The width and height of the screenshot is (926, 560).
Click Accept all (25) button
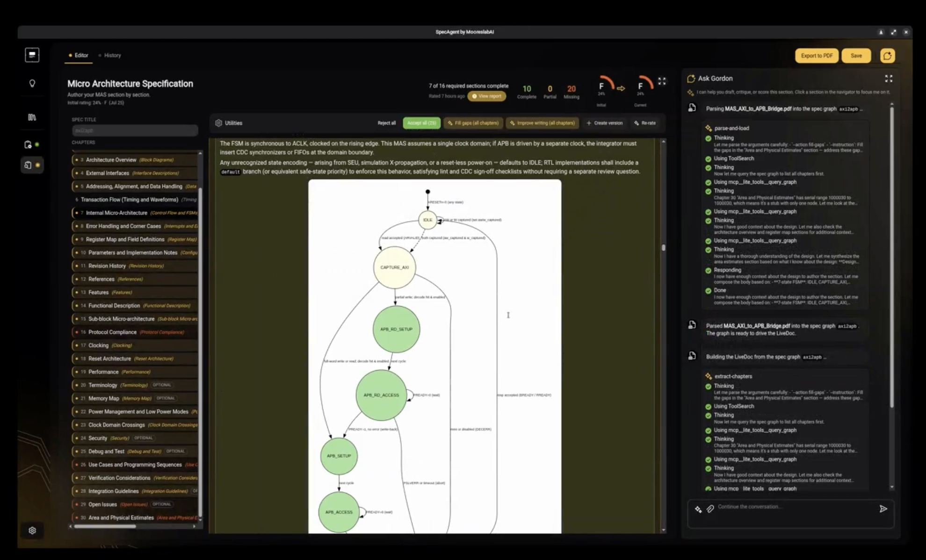coord(421,123)
